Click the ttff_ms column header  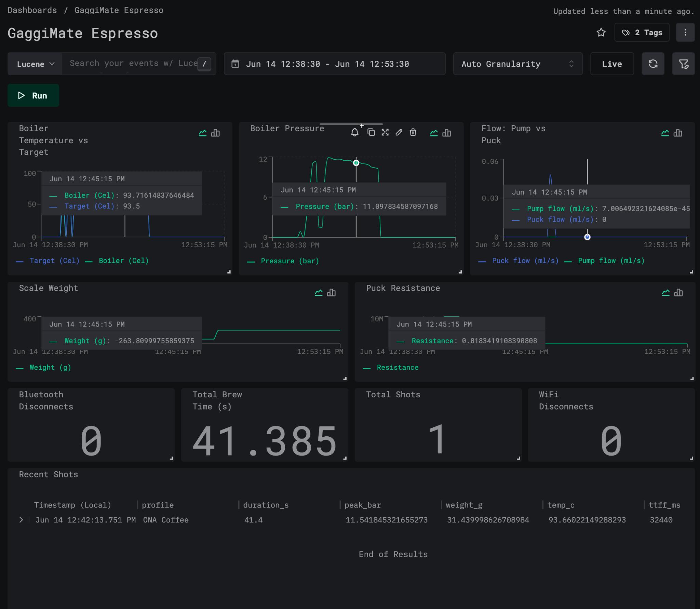[664, 505]
